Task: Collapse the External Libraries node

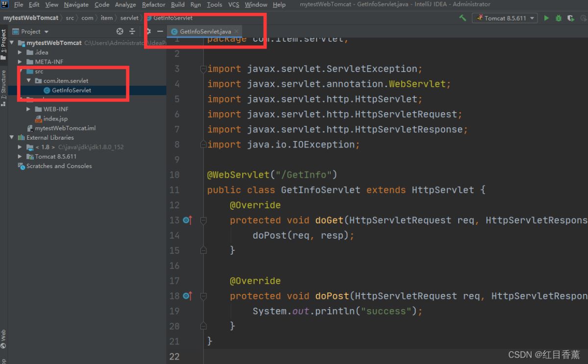Action: (x=12, y=138)
